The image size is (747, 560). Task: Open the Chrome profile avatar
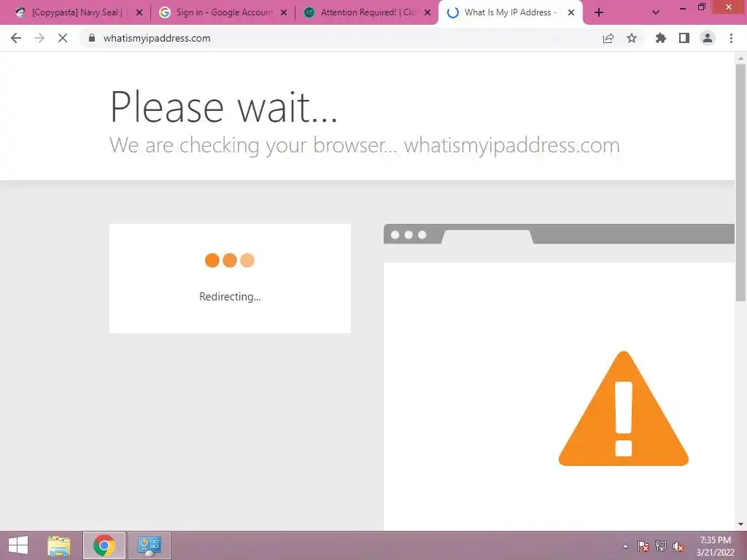(708, 38)
